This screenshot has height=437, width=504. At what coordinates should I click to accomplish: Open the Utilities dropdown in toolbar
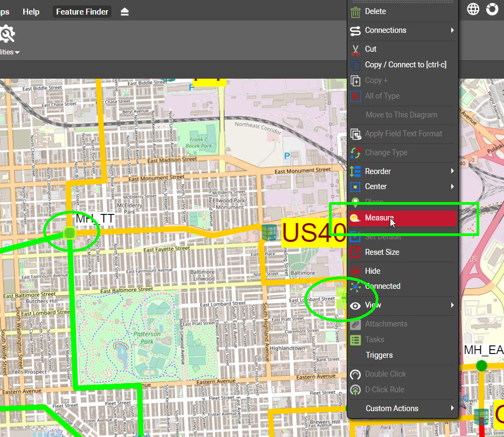pos(10,52)
